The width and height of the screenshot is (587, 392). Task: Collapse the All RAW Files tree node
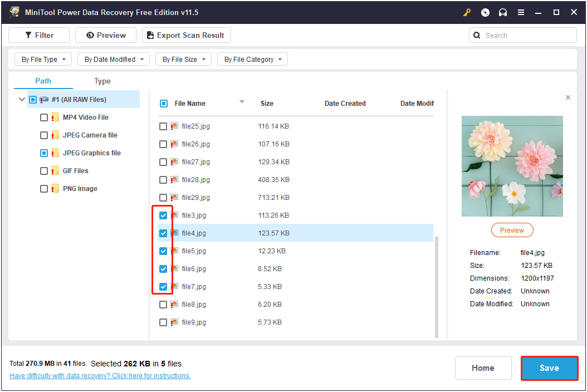[x=22, y=99]
